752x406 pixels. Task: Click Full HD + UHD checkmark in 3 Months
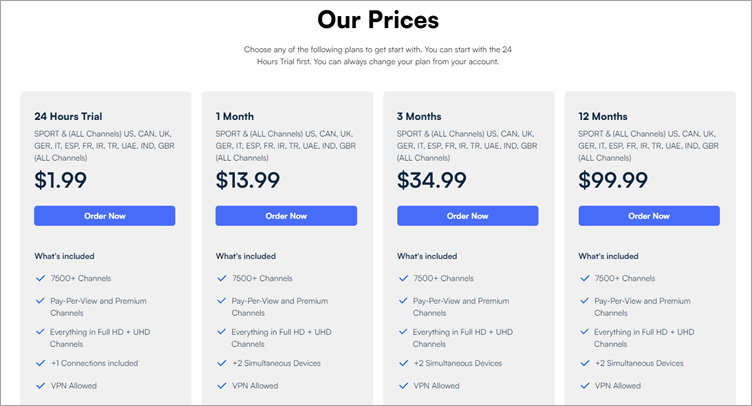(403, 332)
